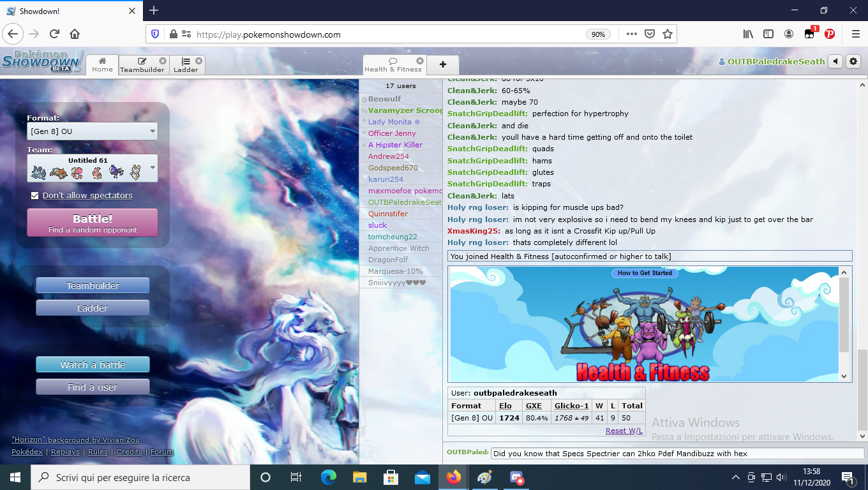Open the Replays link
868x490 pixels.
65,452
